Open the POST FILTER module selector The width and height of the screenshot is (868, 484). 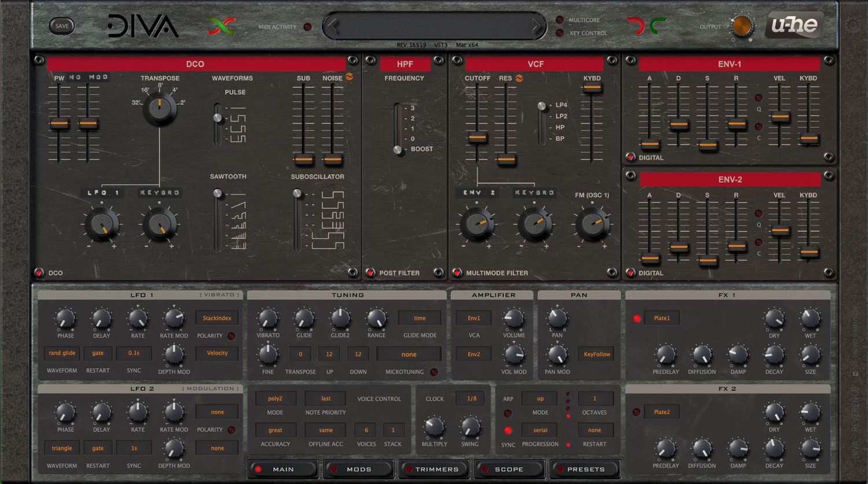370,272
